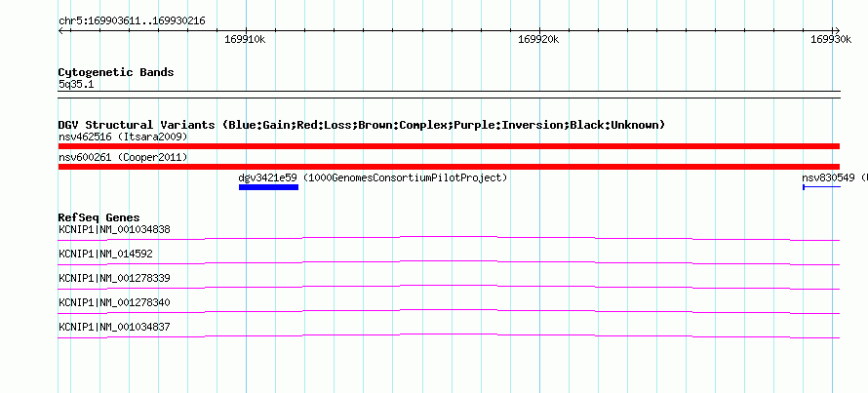Open the nsv462516 (Itsara2009) label
The image size is (868, 393).
point(123,137)
